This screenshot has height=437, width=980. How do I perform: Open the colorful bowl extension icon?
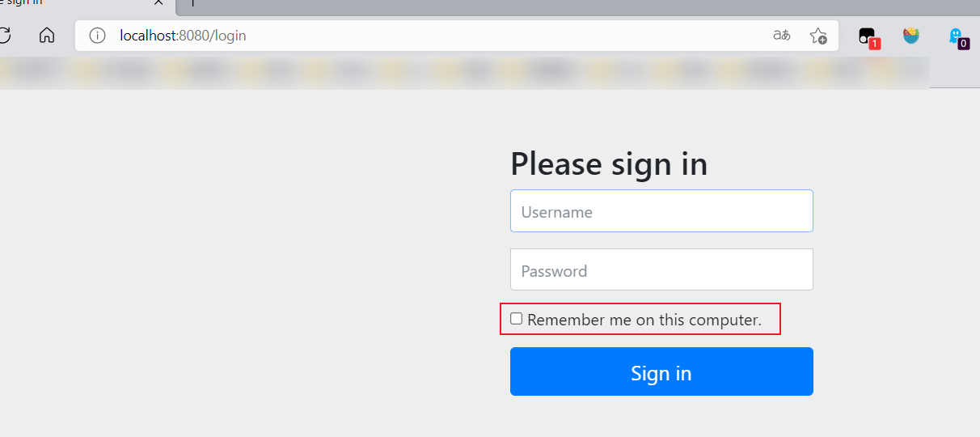point(911,36)
